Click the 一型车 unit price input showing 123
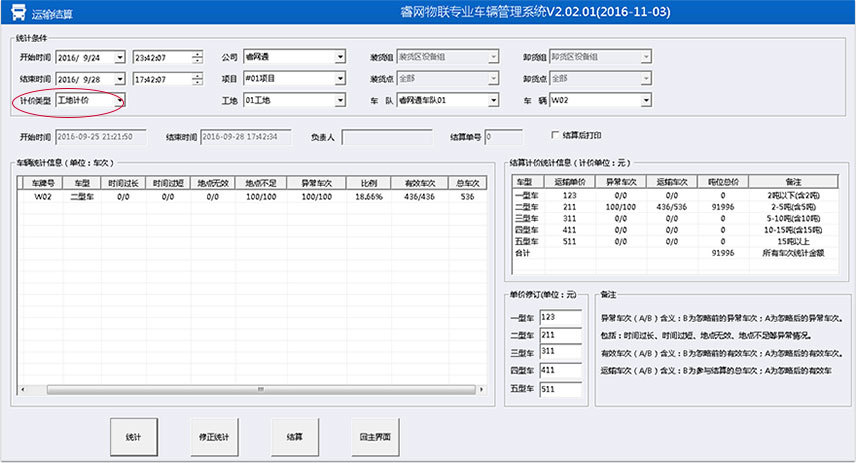The width and height of the screenshot is (856, 463). [x=561, y=317]
